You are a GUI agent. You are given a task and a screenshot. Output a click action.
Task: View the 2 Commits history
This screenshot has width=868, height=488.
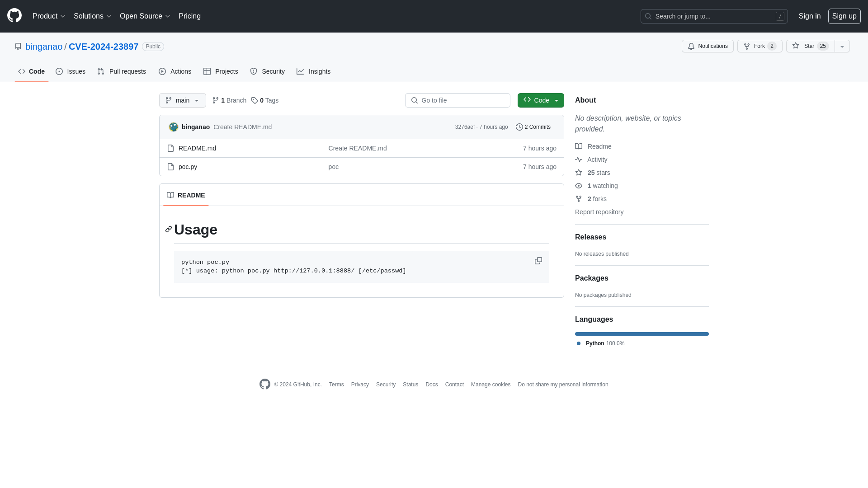[533, 127]
